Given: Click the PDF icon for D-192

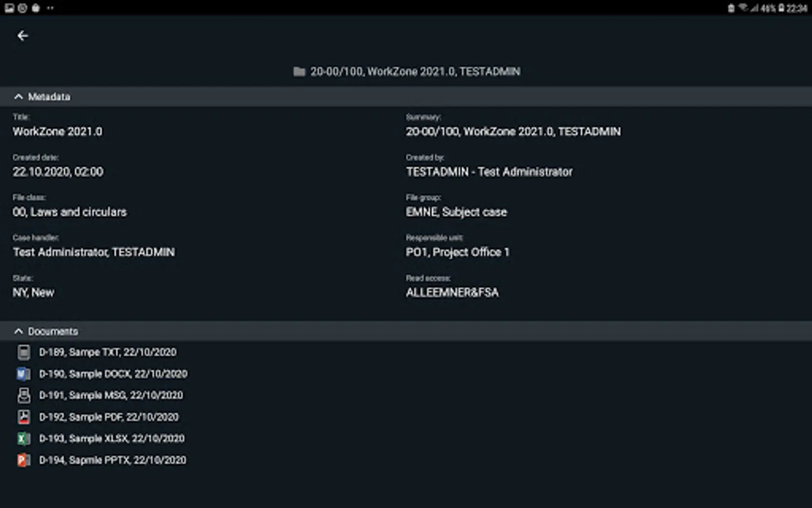Looking at the screenshot, I should point(24,417).
